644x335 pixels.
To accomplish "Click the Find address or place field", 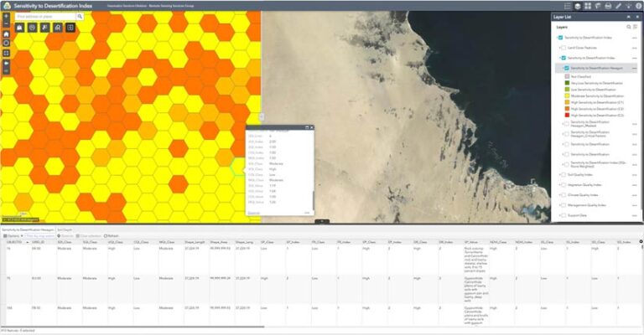I will pos(45,17).
